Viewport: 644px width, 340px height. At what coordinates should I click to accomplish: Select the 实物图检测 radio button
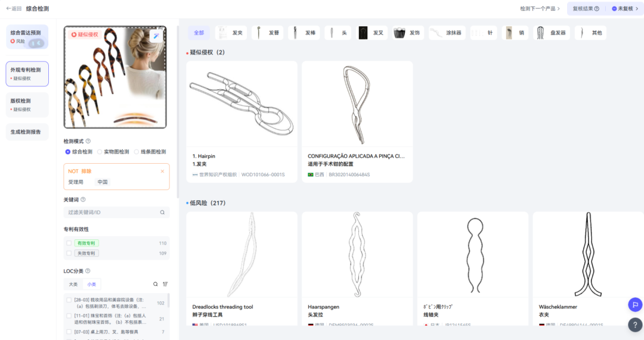(x=100, y=152)
